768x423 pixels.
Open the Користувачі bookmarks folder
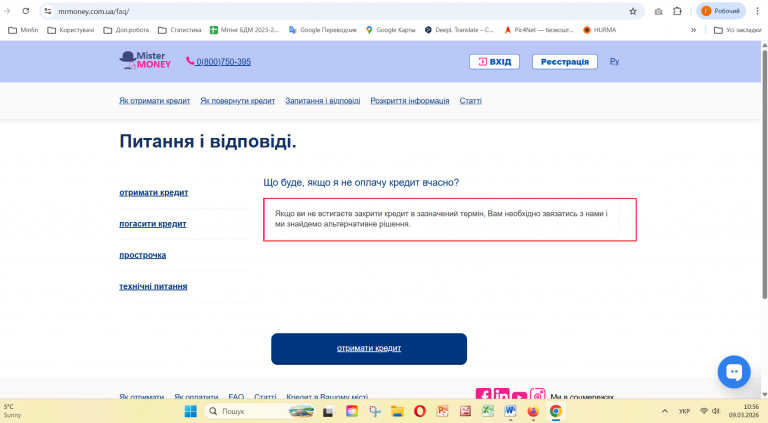click(71, 30)
